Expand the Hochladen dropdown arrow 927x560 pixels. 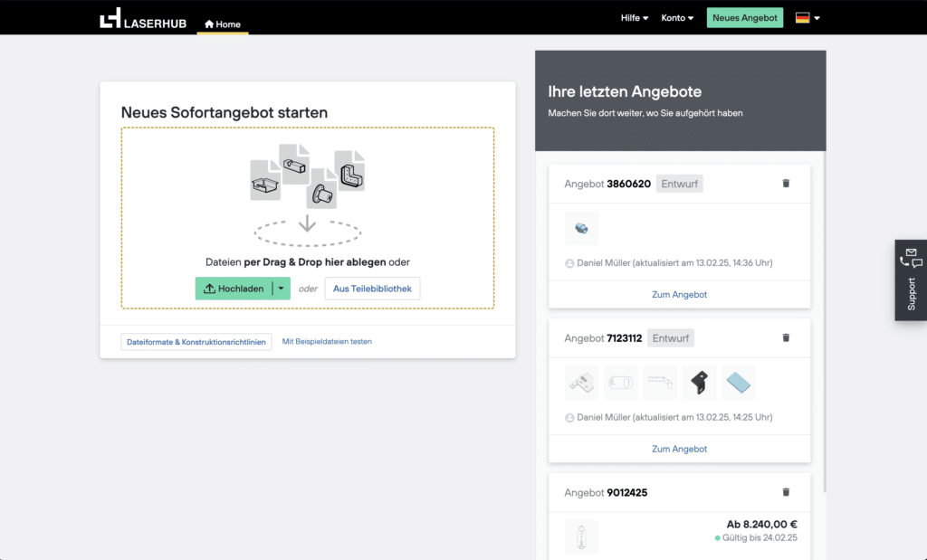tap(282, 289)
